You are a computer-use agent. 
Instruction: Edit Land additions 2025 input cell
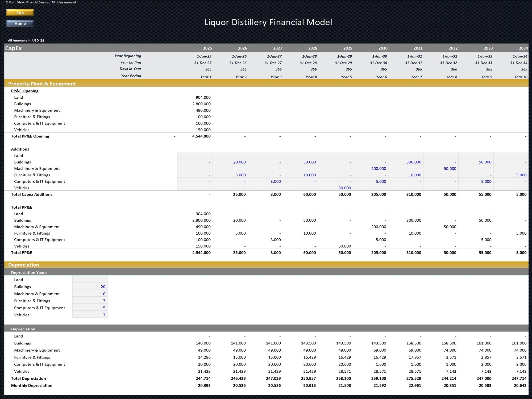click(x=195, y=156)
